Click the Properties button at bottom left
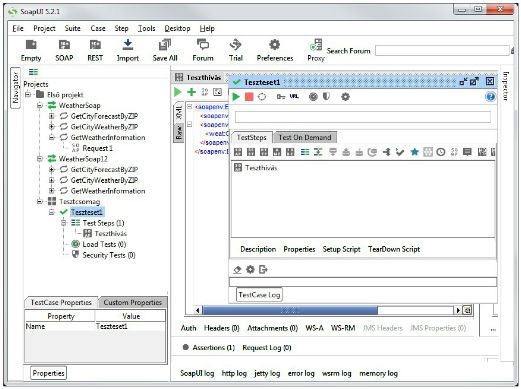 [x=48, y=373]
